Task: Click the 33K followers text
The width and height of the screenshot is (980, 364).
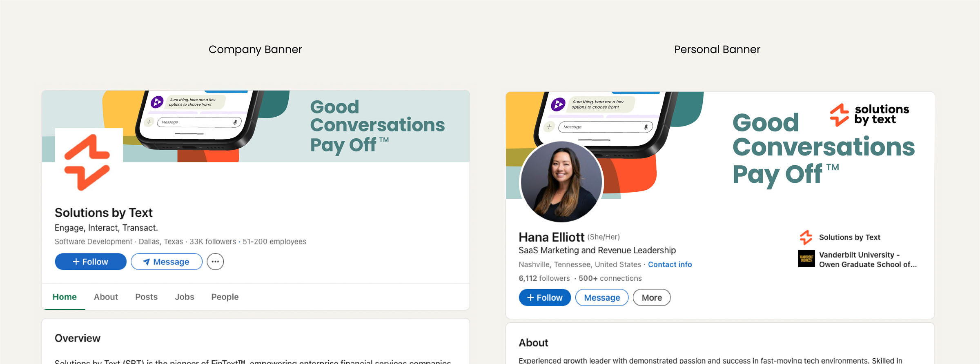Action: 212,242
